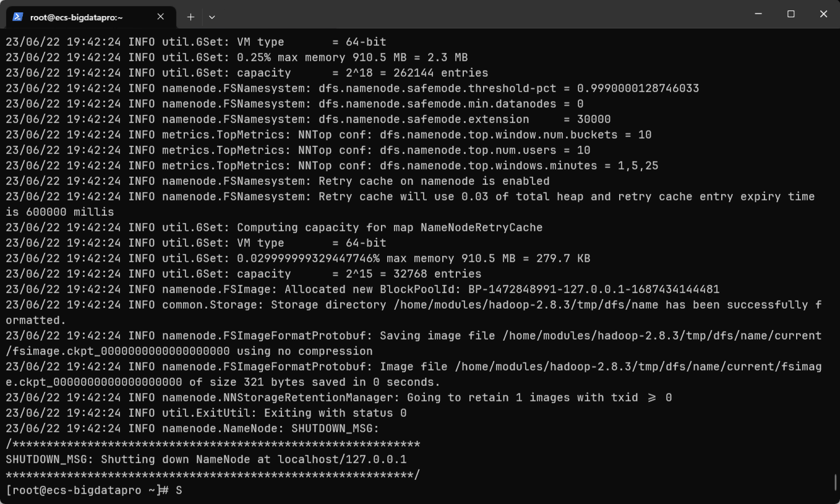Close the terminal window
The image size is (840, 504).
click(x=823, y=14)
